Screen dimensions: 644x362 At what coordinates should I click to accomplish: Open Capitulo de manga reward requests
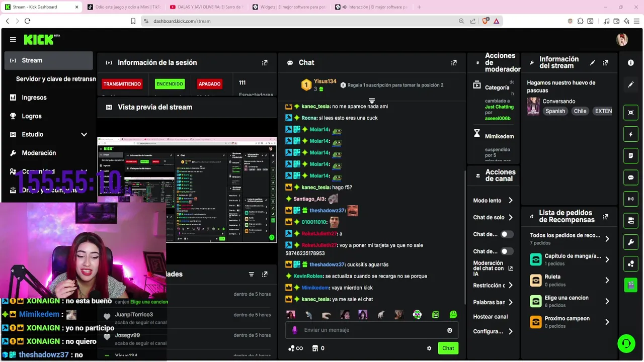coord(570,259)
